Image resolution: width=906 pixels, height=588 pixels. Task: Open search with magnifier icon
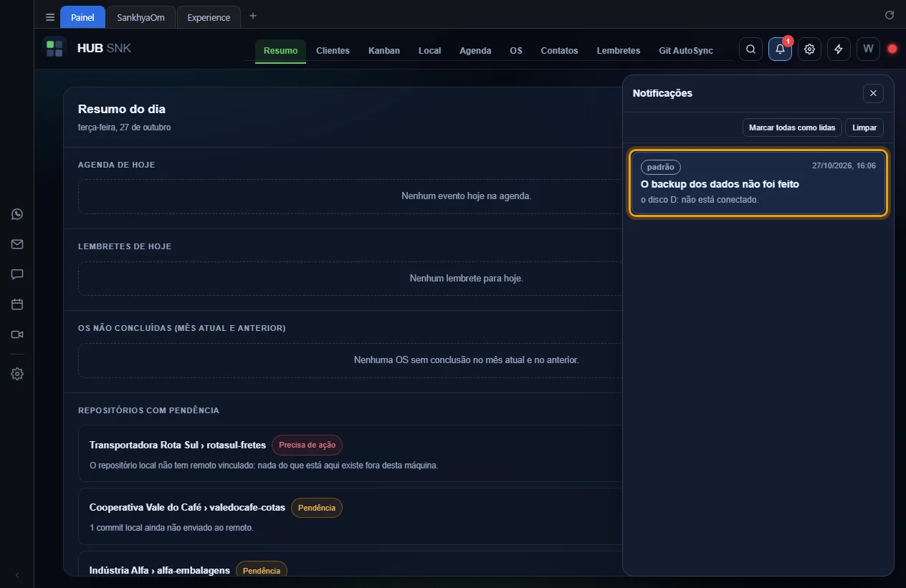click(x=750, y=49)
